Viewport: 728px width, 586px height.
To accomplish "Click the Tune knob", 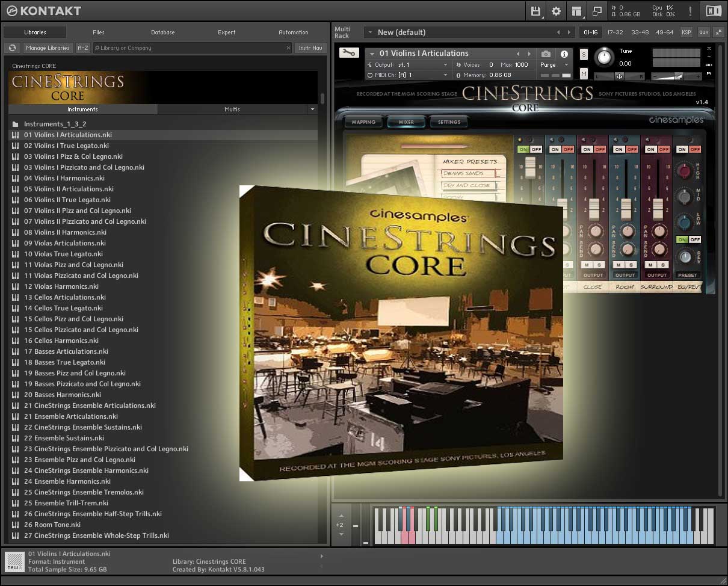I will [x=604, y=58].
